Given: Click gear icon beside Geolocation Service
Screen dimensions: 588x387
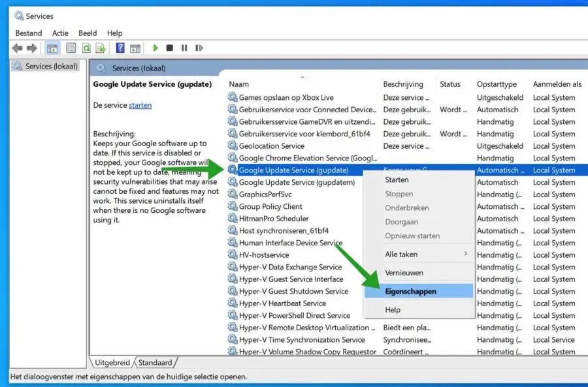Looking at the screenshot, I should [x=233, y=146].
